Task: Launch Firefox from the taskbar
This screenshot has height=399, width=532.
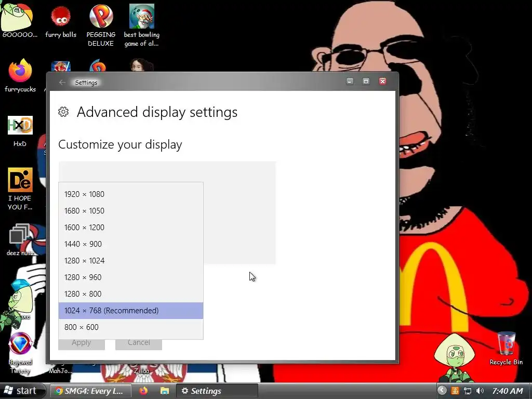Action: pyautogui.click(x=143, y=391)
